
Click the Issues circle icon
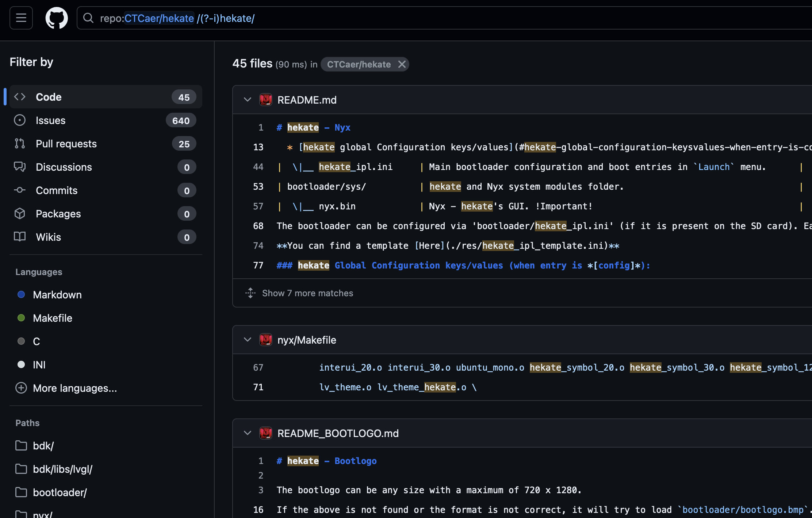[20, 120]
